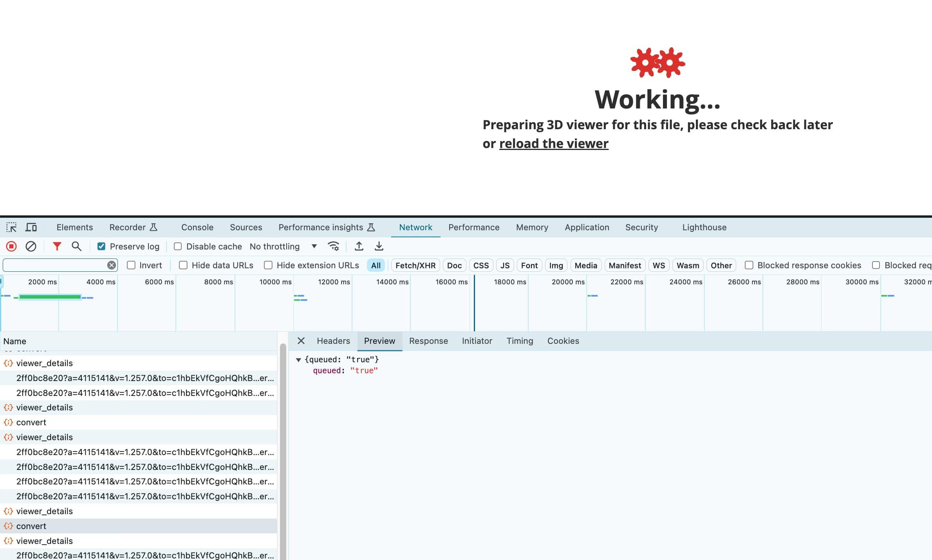Uncheck the Preserve log checkbox

(x=101, y=246)
